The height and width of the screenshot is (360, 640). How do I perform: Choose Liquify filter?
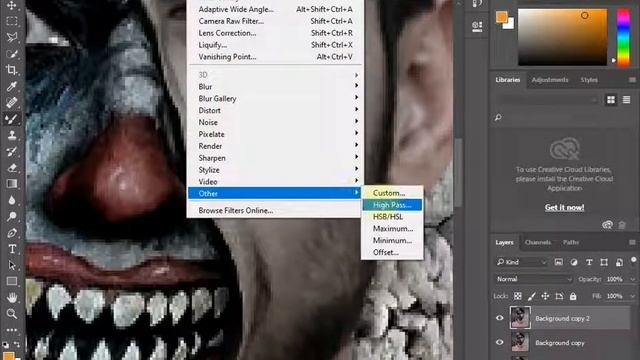[275, 45]
